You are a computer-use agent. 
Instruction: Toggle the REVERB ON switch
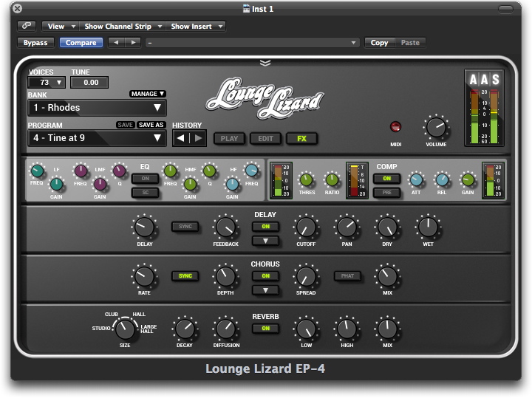click(266, 328)
